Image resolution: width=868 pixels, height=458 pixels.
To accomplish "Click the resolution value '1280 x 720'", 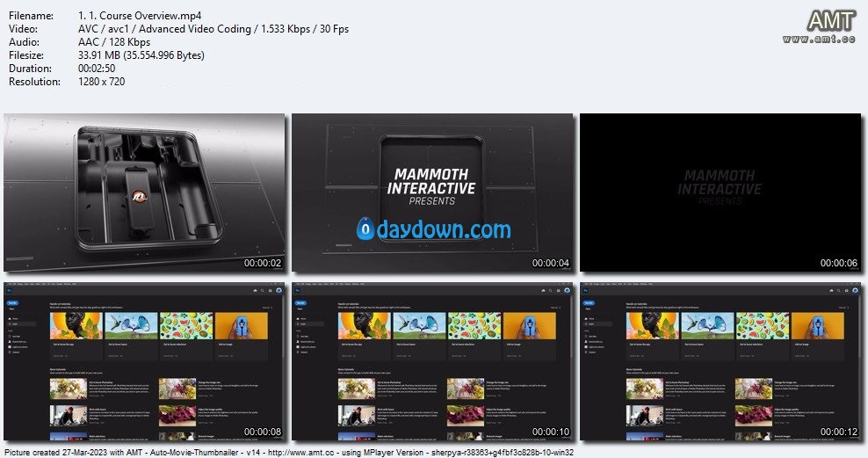I will pos(101,82).
